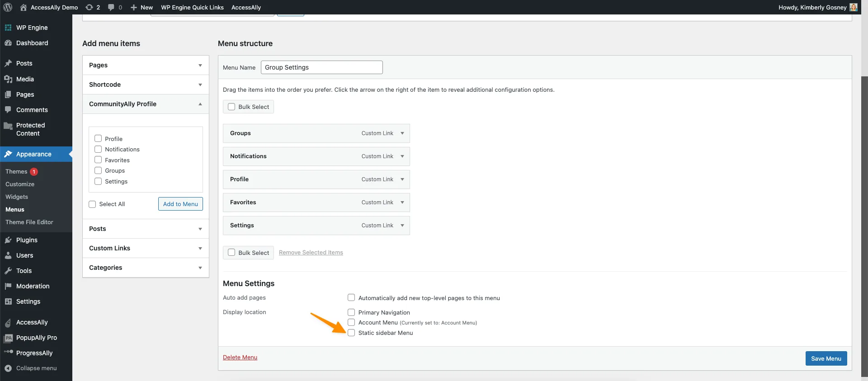Image resolution: width=868 pixels, height=381 pixels.
Task: Expand the Settings menu item options
Action: pos(402,226)
